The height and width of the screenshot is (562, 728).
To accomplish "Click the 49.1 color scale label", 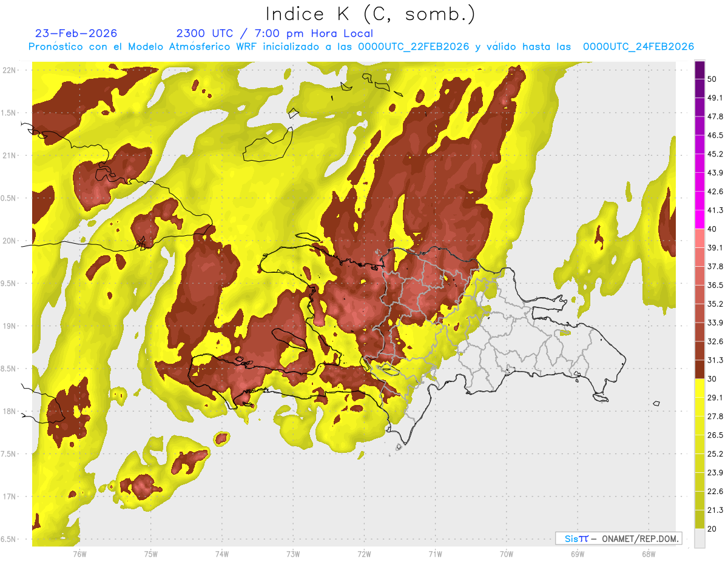I will pos(715,98).
